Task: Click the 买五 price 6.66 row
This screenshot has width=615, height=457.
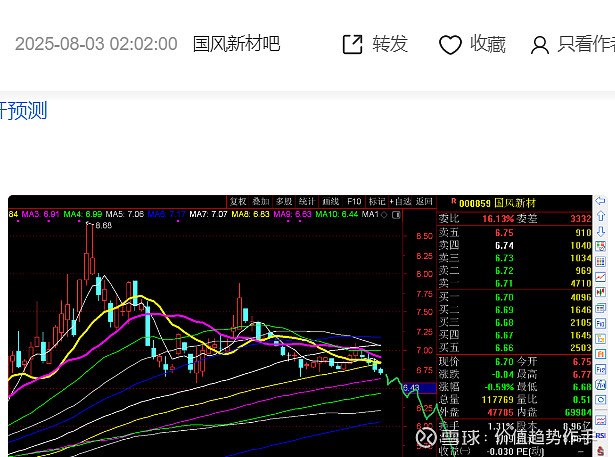Action: [x=515, y=348]
